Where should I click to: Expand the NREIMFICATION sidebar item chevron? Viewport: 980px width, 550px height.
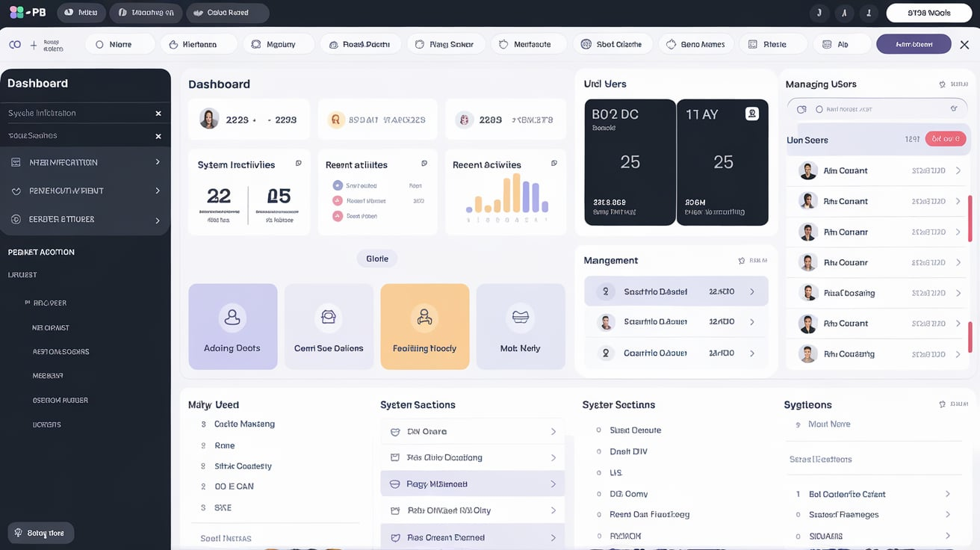click(157, 162)
